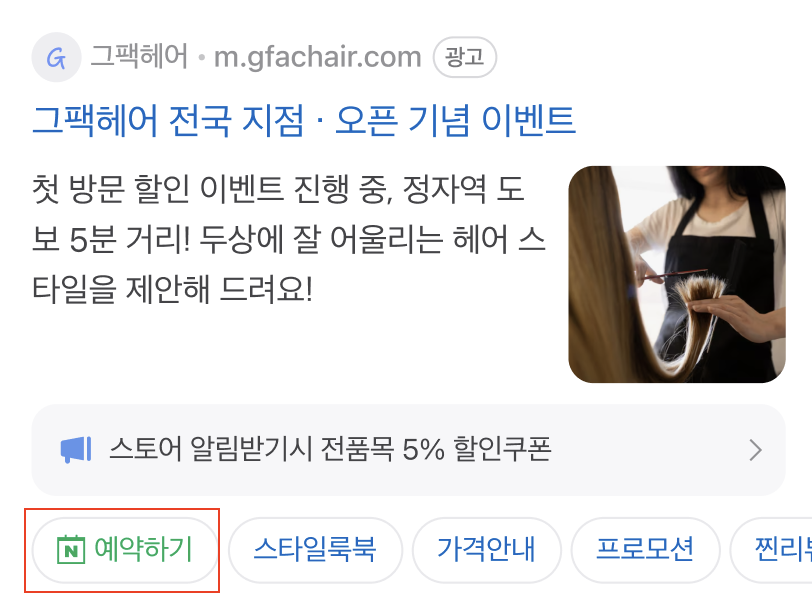This screenshot has height=610, width=812.
Task: Tap the blue megaphone icon
Action: click(x=76, y=449)
